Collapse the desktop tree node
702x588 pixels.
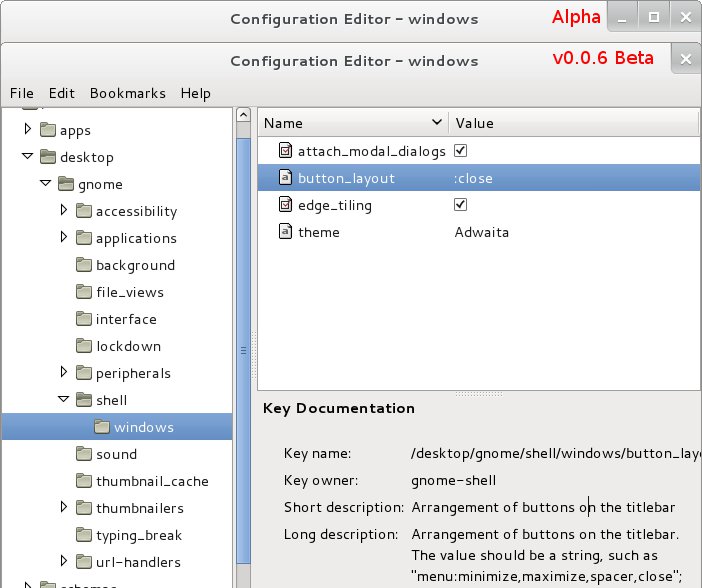pos(28,157)
